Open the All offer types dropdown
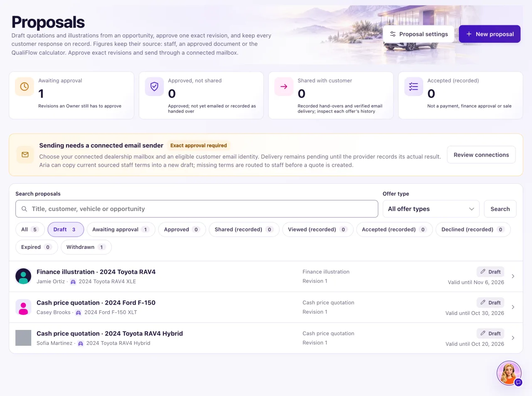The height and width of the screenshot is (396, 532). [431, 209]
